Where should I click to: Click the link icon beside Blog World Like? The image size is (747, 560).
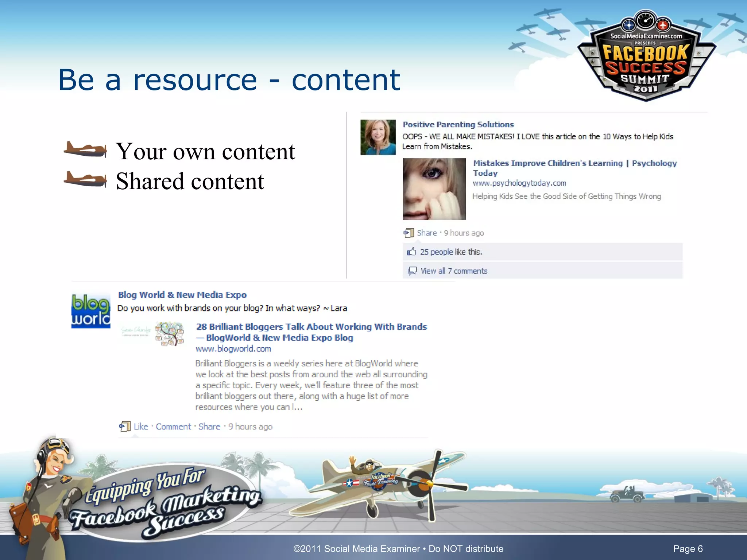[125, 427]
